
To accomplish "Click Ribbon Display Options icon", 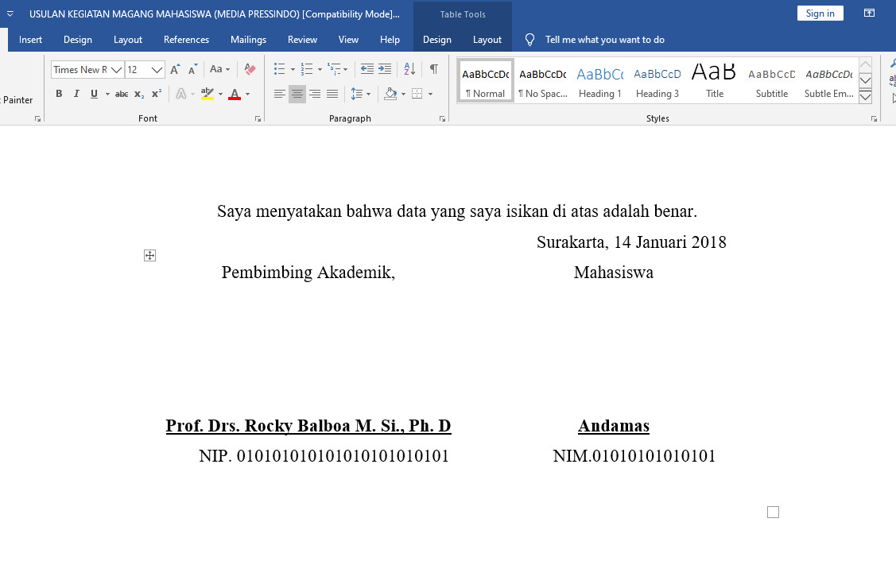I will coord(869,14).
